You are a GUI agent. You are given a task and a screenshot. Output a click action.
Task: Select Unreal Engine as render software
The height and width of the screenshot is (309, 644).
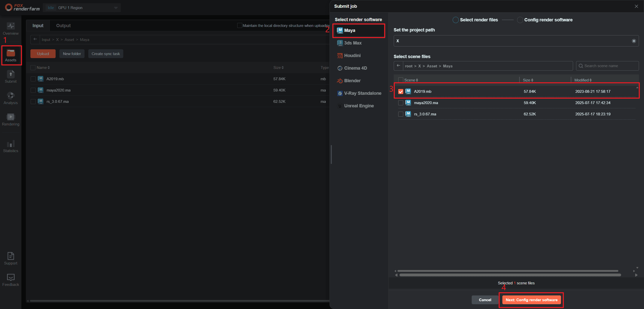(359, 106)
